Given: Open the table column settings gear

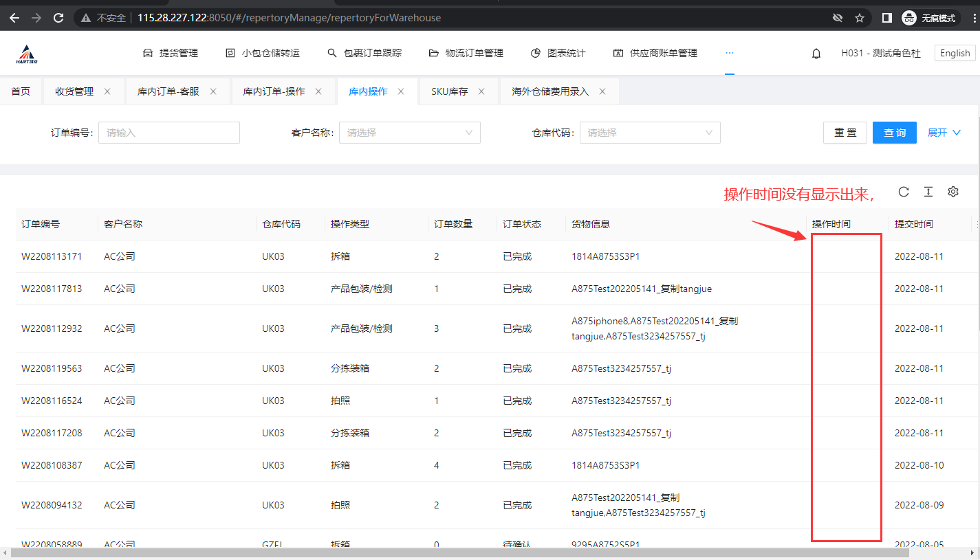Looking at the screenshot, I should [x=953, y=192].
